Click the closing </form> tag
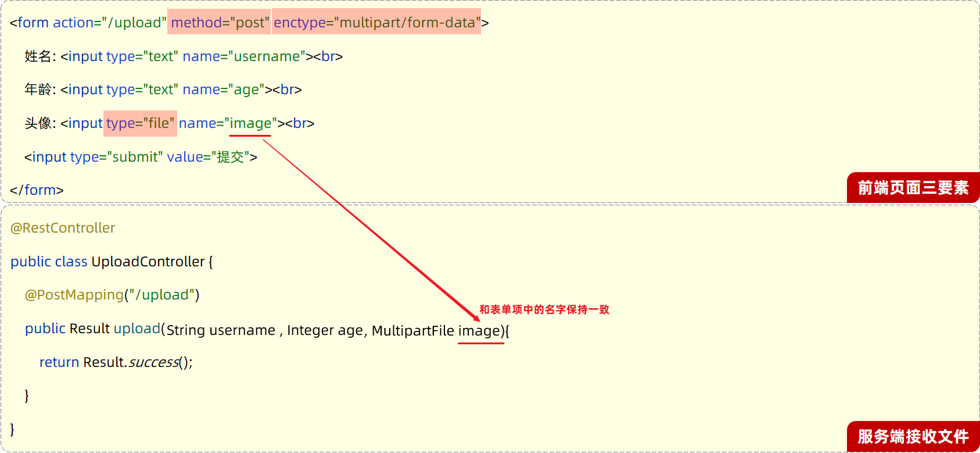 tap(37, 190)
